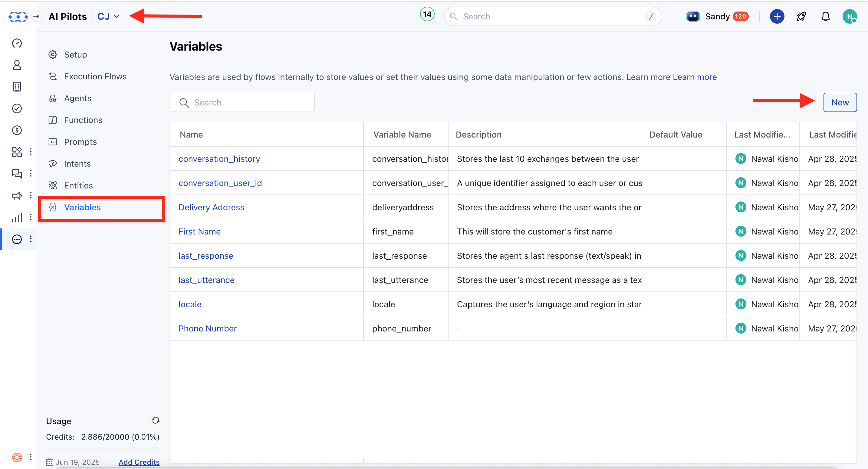Open the Sandy assistant bot icon
The height and width of the screenshot is (469, 868).
click(x=693, y=16)
